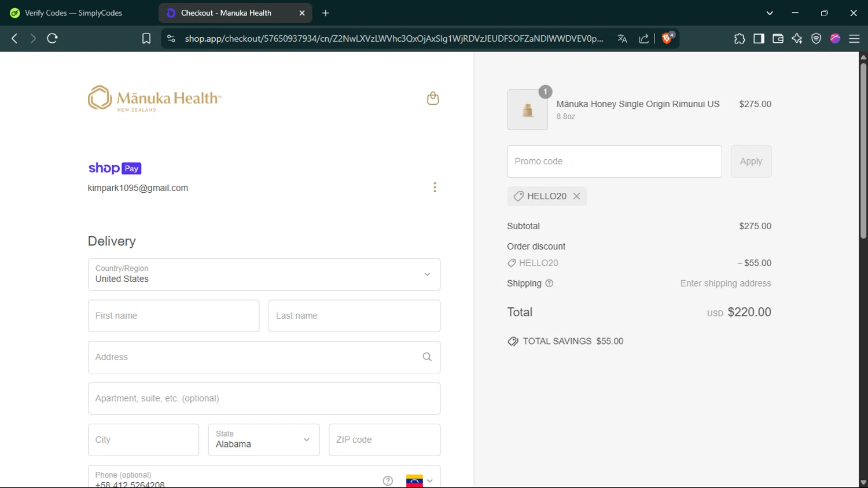Click the page vertical scrollbar
The height and width of the screenshot is (488, 868).
(863, 151)
